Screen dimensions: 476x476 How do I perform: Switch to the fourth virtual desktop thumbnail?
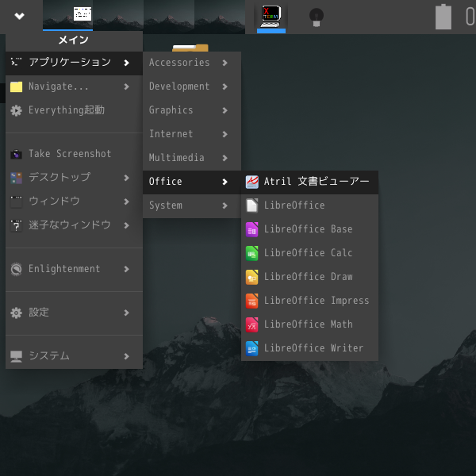(220, 16)
